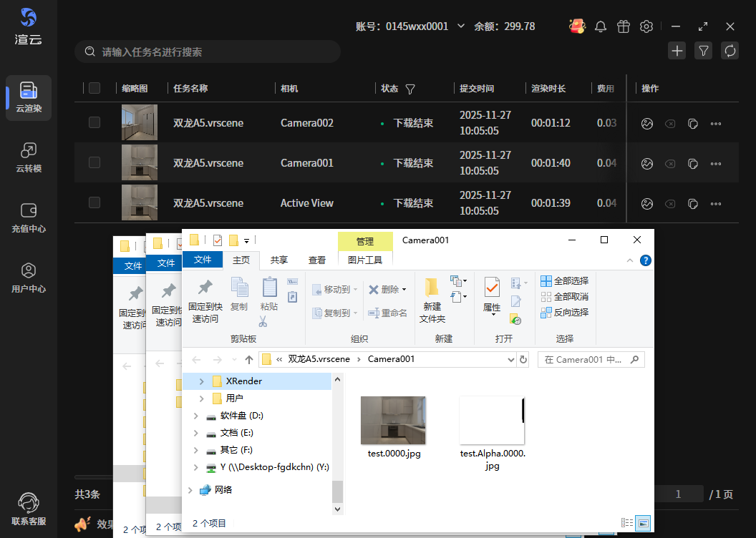
Task: Expand the account dropdown arrow
Action: coord(461,26)
